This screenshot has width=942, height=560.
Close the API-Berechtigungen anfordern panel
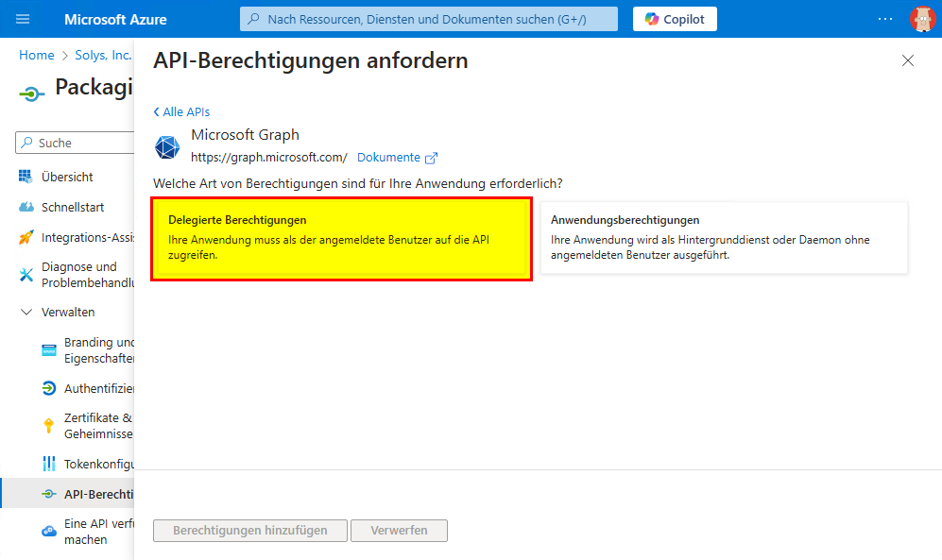click(907, 60)
